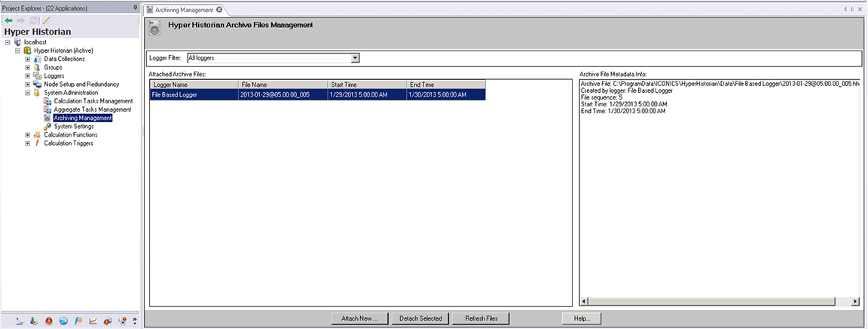
Task: Click the Refresh Files button
Action: 481,318
